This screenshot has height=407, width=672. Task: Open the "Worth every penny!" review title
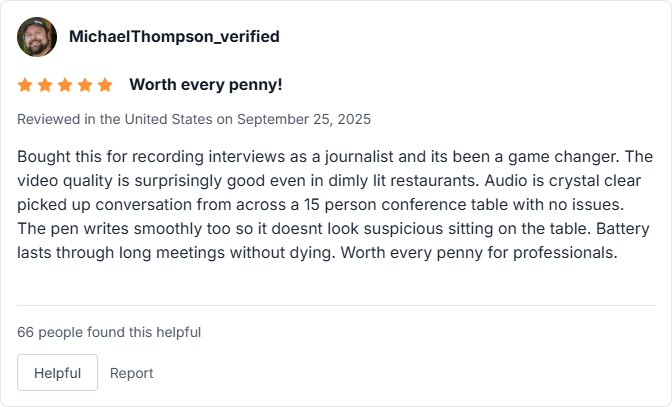pos(206,85)
